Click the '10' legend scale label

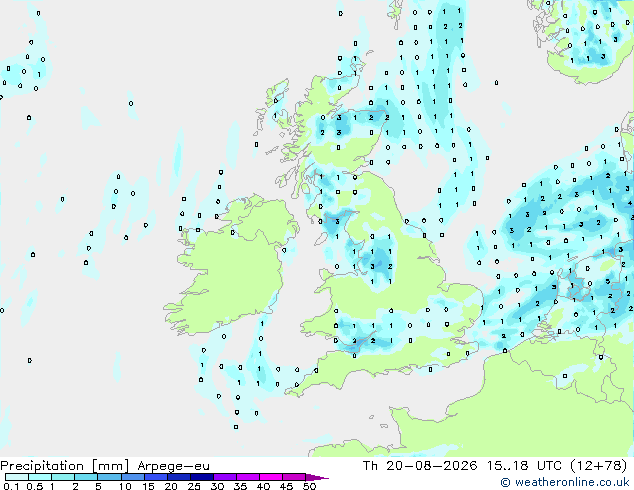(x=125, y=486)
